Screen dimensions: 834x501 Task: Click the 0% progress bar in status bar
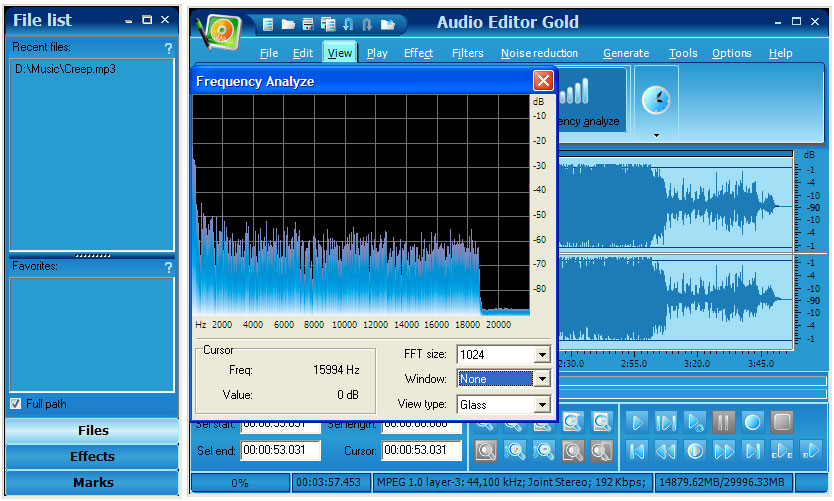(240, 483)
